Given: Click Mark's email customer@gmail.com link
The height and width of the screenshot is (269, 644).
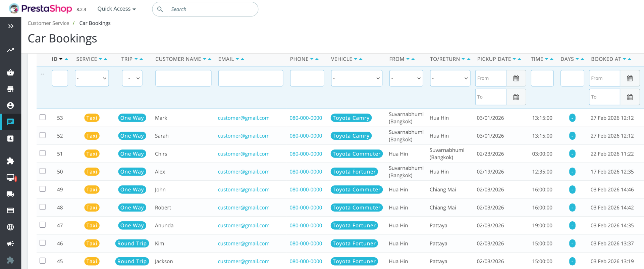Looking at the screenshot, I should click(x=244, y=118).
